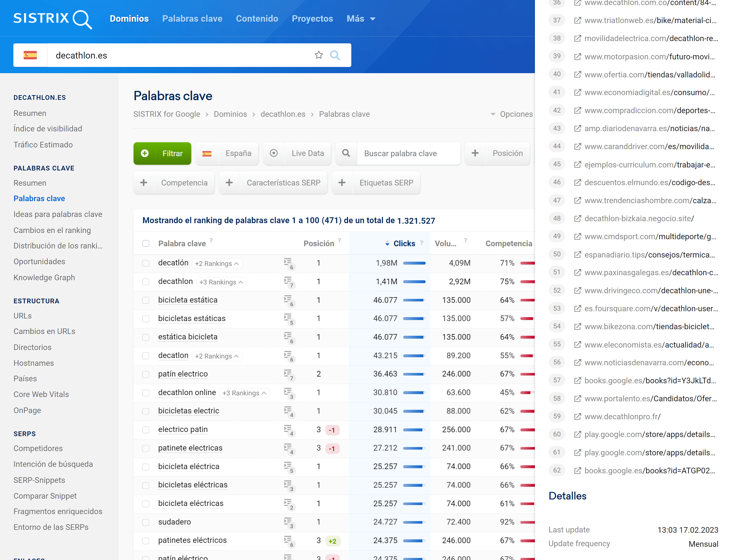Tick the select-all checkbox in table header
Screen dimensions: 732x560
(x=146, y=243)
